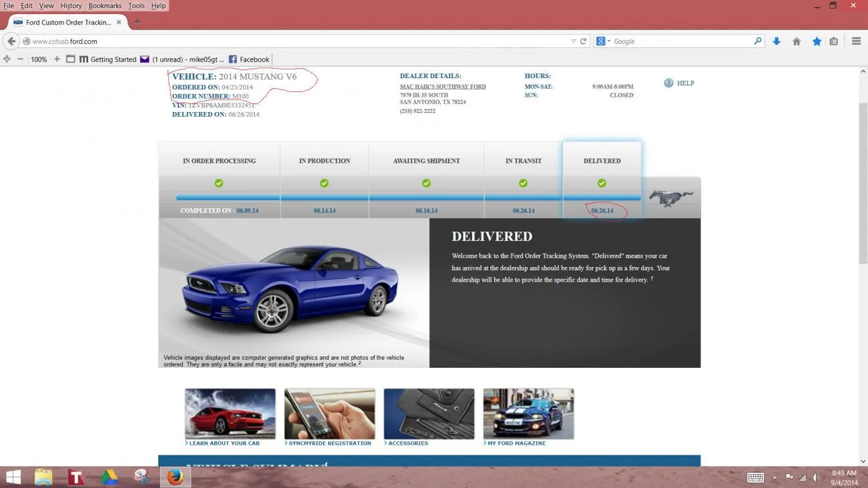
Task: Open the Edit menu
Action: point(27,5)
